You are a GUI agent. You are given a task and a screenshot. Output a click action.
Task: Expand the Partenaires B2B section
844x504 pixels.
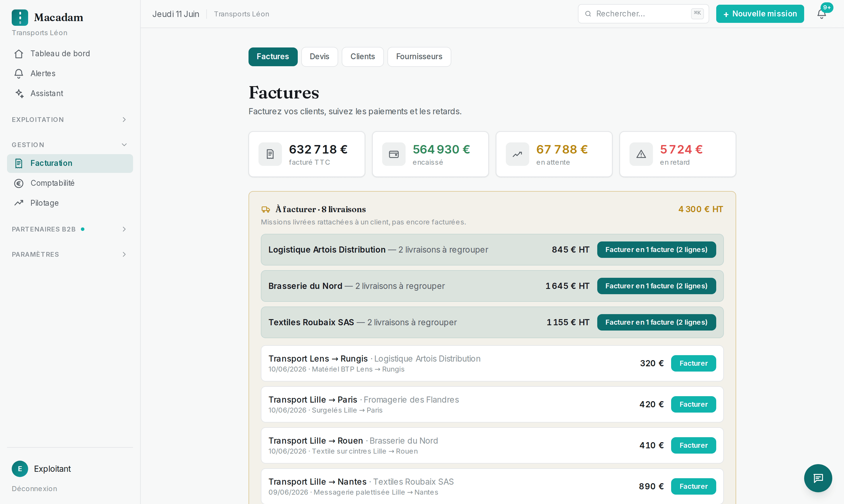tap(70, 229)
